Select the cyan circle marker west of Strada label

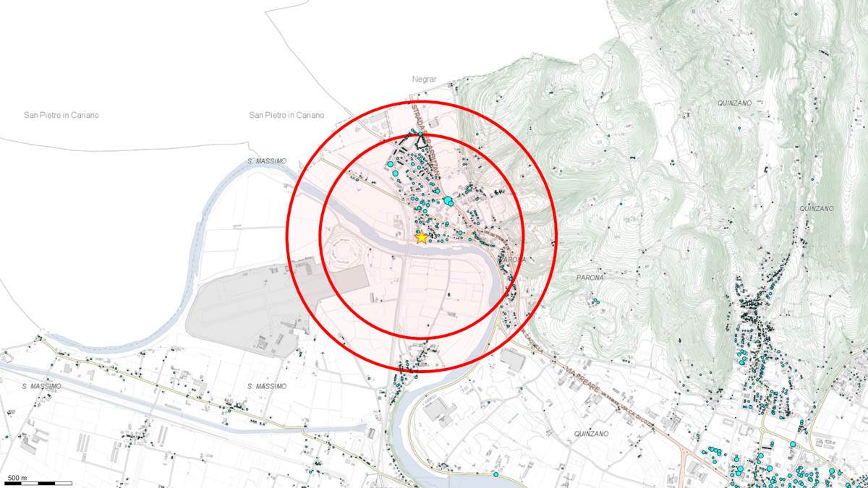(x=391, y=165)
